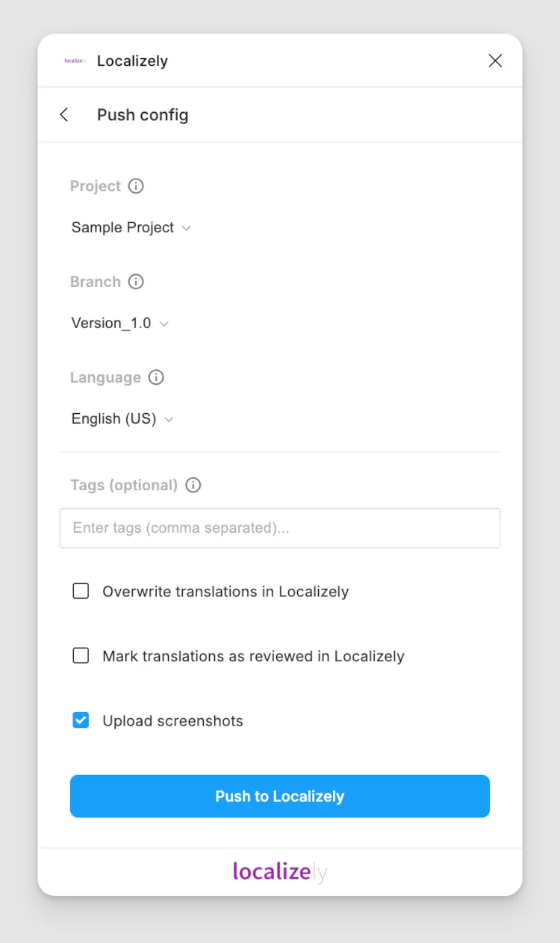Image resolution: width=560 pixels, height=943 pixels.
Task: Click the Push config title text
Action: point(143,115)
